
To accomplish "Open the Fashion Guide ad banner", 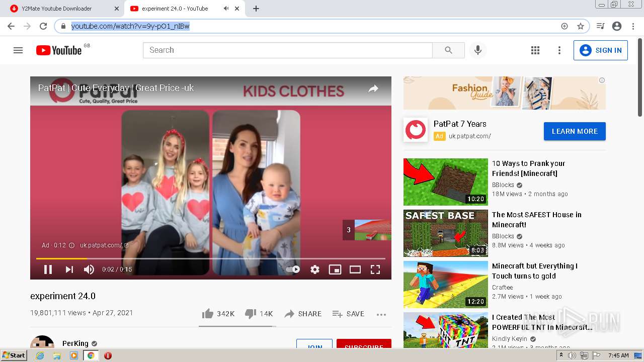I will pyautogui.click(x=505, y=93).
